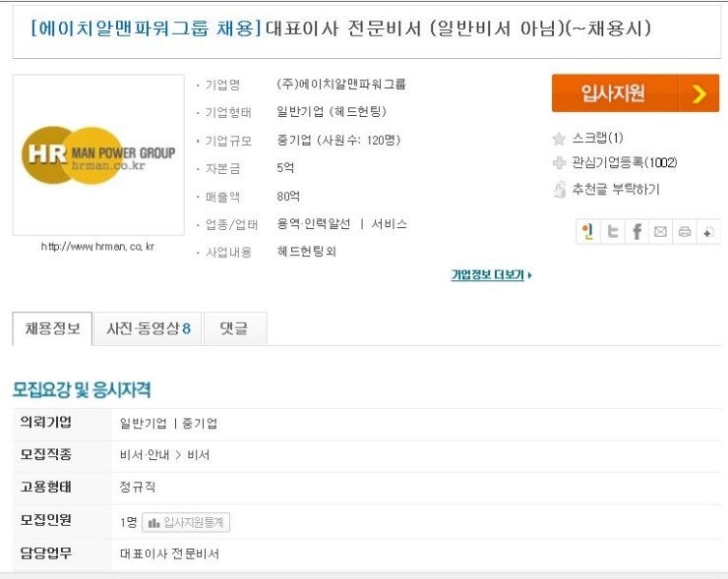Open the http://www.hrman.co.kr website link
This screenshot has width=728, height=579.
[x=98, y=247]
